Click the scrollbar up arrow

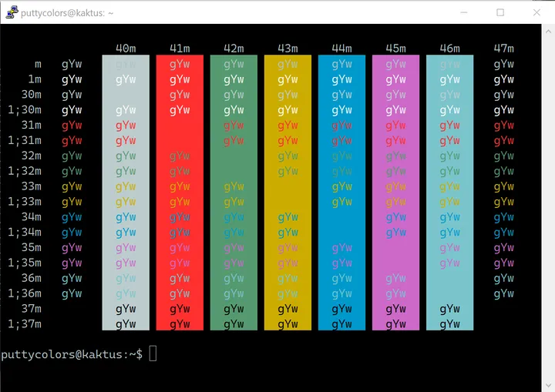(x=548, y=31)
